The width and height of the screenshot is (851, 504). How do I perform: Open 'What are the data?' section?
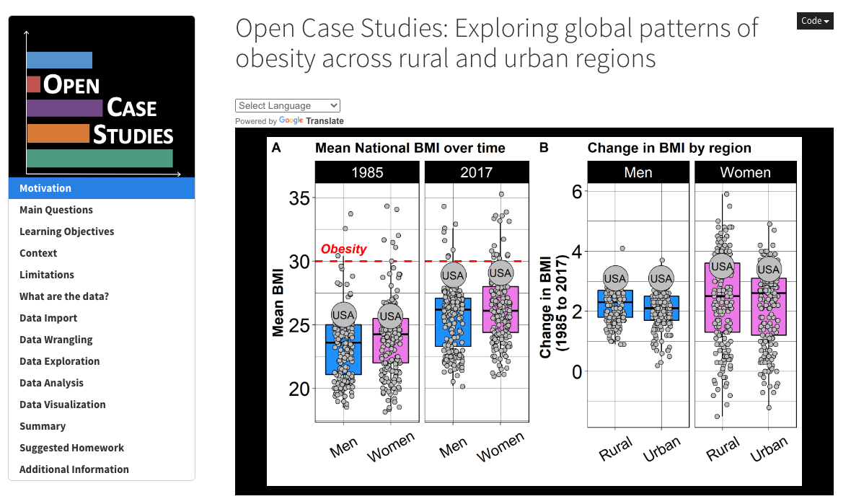pos(102,297)
